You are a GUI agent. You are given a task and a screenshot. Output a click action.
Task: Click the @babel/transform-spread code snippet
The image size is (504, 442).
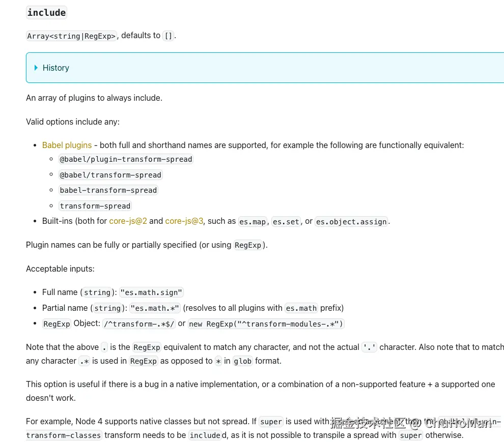point(110,175)
